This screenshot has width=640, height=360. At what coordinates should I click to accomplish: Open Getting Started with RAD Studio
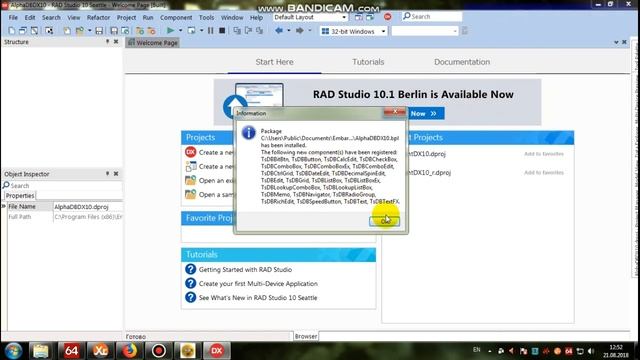[245, 269]
